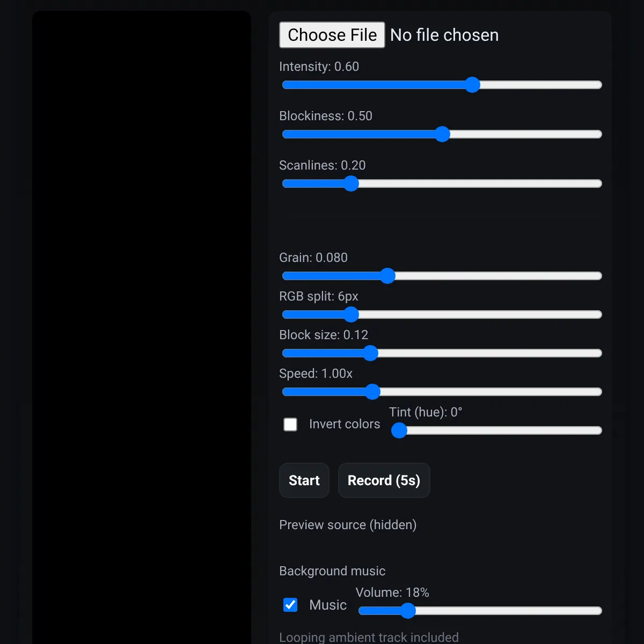Click the Music label text
Screen dimensions: 644x644
328,605
